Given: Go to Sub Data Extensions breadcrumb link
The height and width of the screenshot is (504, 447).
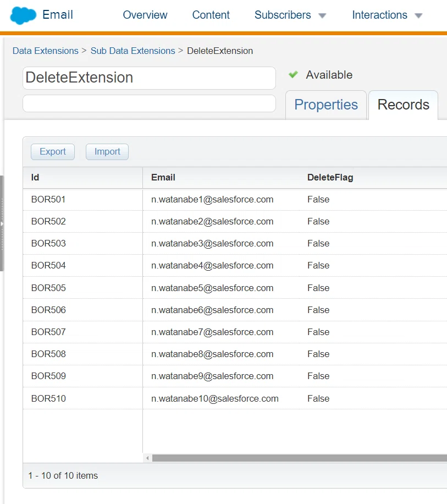Looking at the screenshot, I should click(x=133, y=51).
